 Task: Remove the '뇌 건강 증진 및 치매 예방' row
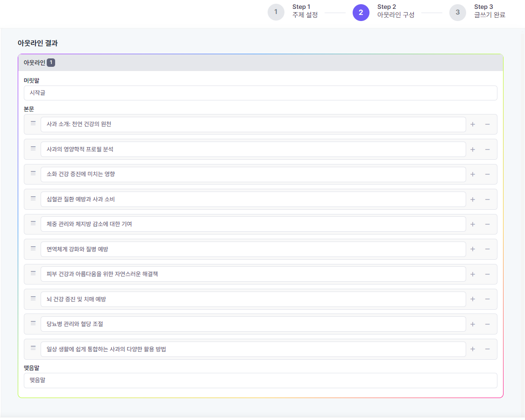coord(487,299)
